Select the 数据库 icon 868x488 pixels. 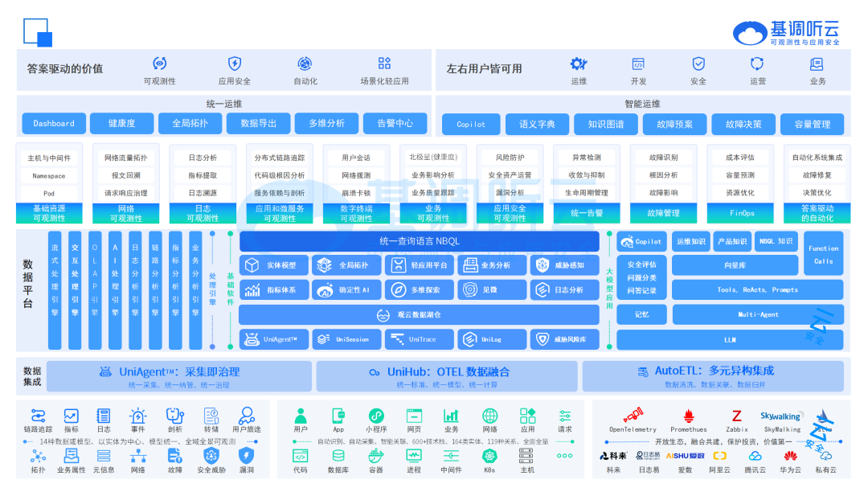tap(338, 456)
